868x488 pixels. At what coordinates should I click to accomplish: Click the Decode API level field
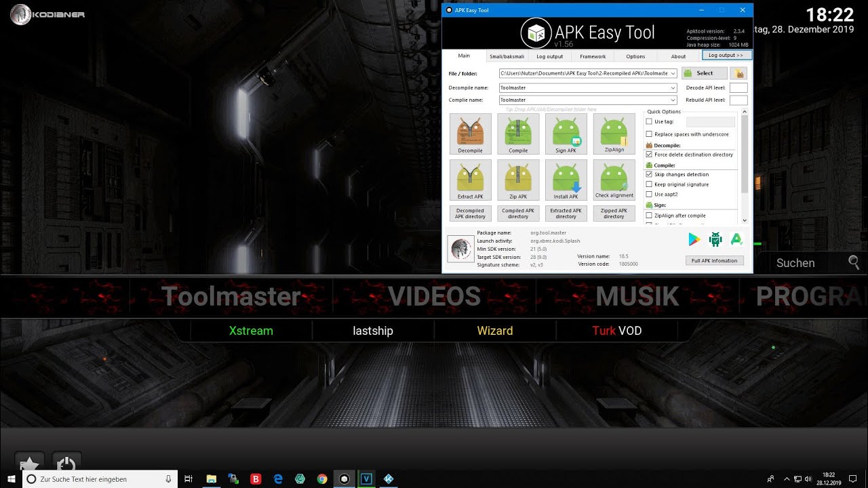[x=738, y=88]
